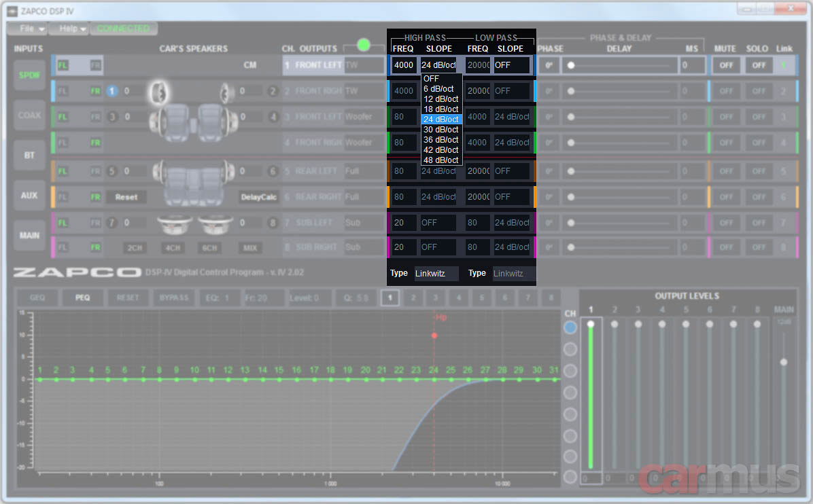Click the green indicator beside CH. OUTPUTS
Viewport: 813px width, 504px height.
364,45
